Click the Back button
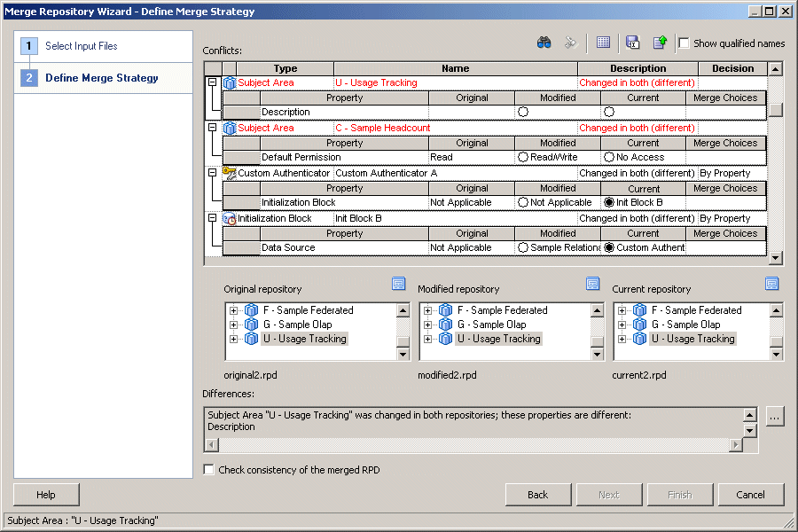The image size is (798, 532). coord(537,495)
